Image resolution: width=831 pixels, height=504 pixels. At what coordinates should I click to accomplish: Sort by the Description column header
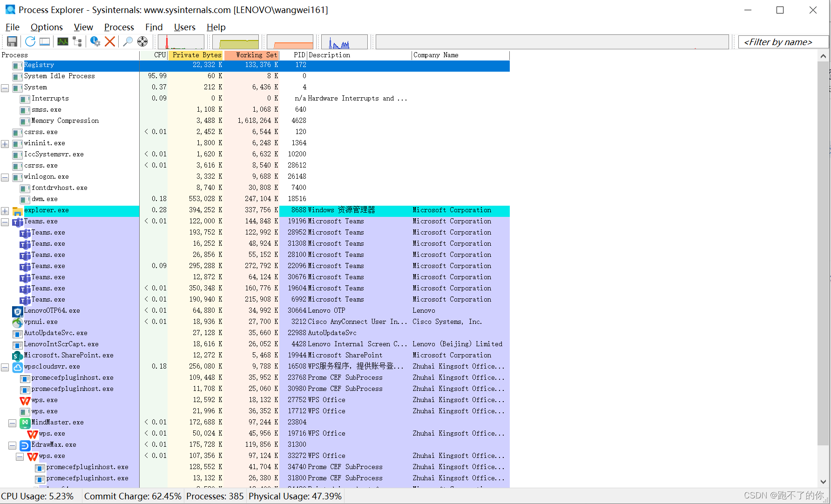[x=359, y=55]
